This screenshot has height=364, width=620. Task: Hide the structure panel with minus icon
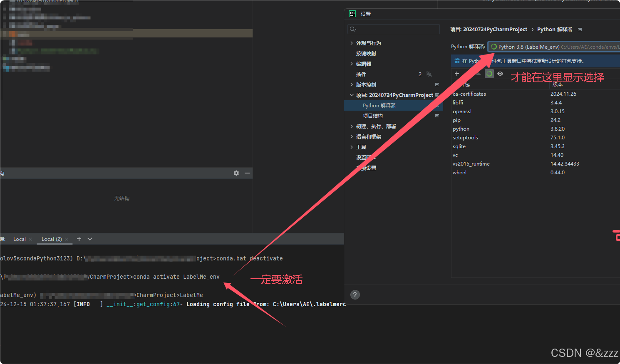click(247, 173)
